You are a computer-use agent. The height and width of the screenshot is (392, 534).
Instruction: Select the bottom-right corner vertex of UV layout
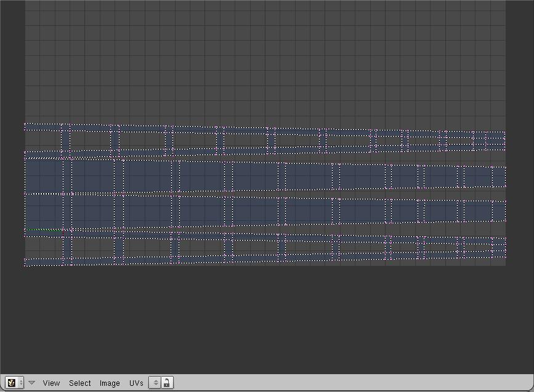point(505,257)
